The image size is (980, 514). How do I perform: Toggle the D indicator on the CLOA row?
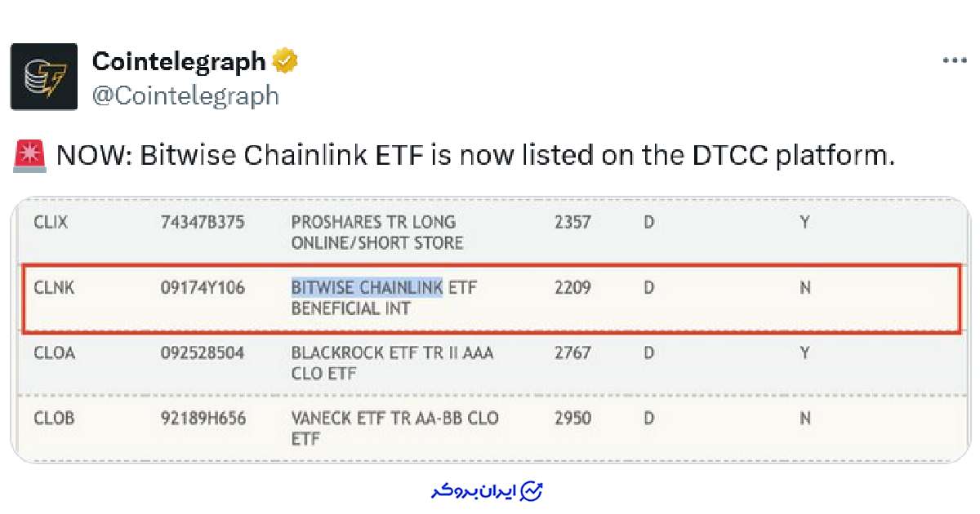coord(648,352)
